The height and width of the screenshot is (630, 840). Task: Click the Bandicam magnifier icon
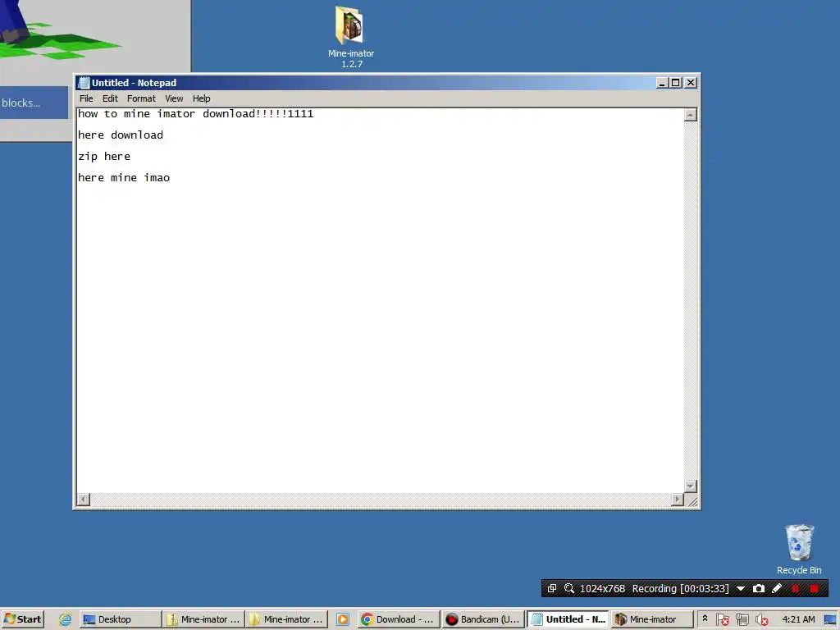point(569,588)
